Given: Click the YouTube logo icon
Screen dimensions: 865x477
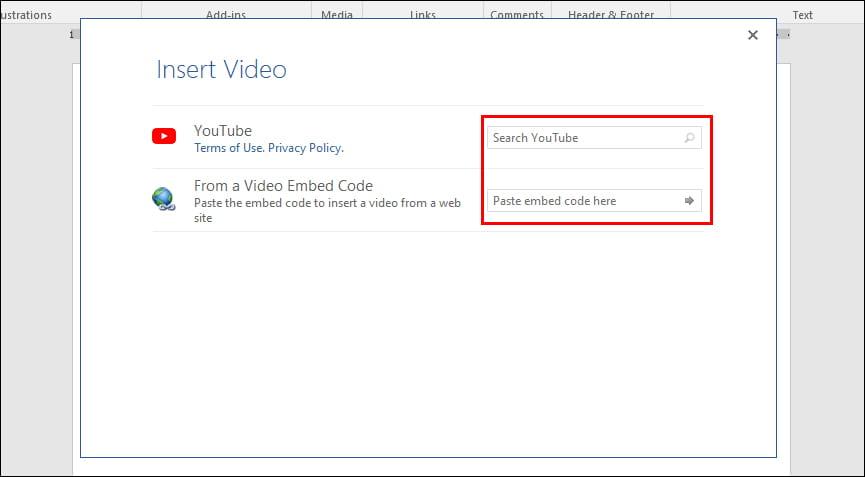Looking at the screenshot, I should tap(164, 136).
